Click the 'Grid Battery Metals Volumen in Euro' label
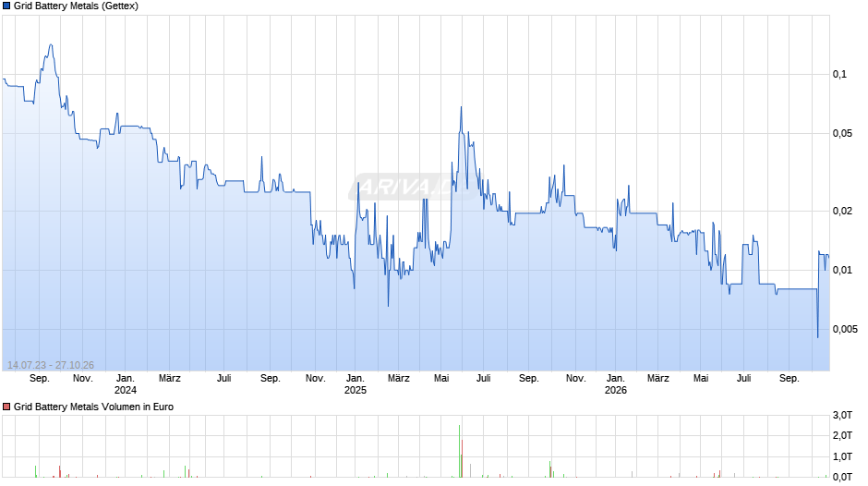868x486 pixels. [93, 407]
